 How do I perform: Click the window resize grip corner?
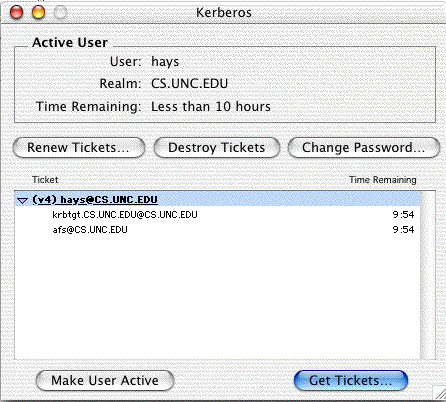439,392
